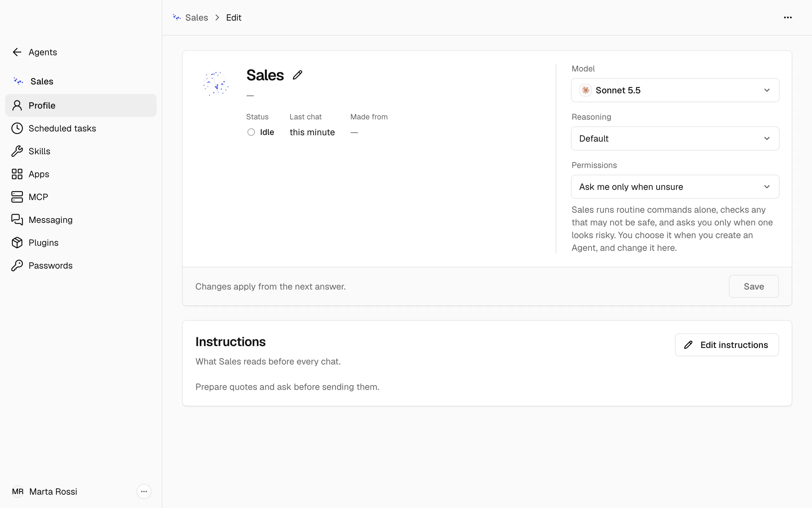Open the Passwords section label
The height and width of the screenshot is (508, 812).
click(51, 265)
